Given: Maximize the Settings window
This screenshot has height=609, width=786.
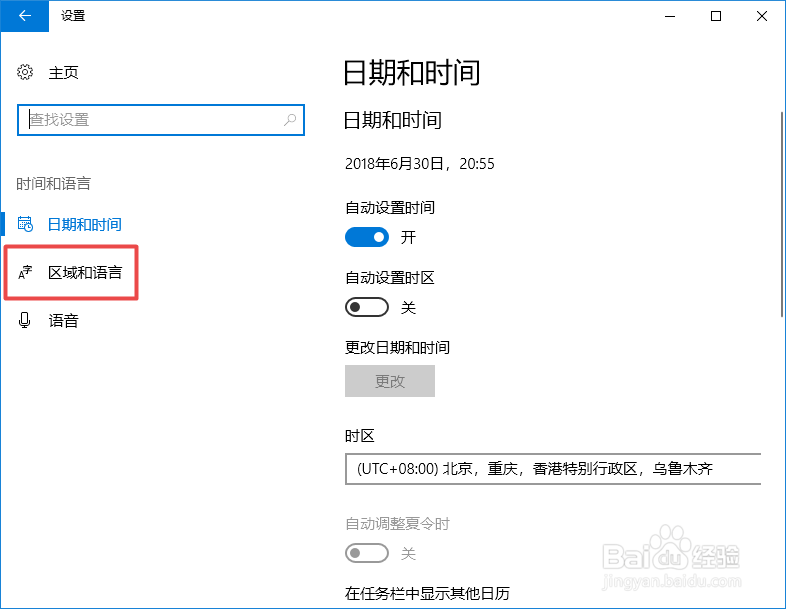Looking at the screenshot, I should pyautogui.click(x=716, y=16).
